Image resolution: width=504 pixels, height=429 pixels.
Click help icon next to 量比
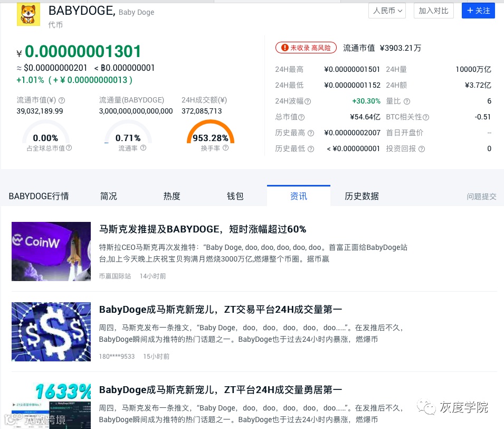406,101
